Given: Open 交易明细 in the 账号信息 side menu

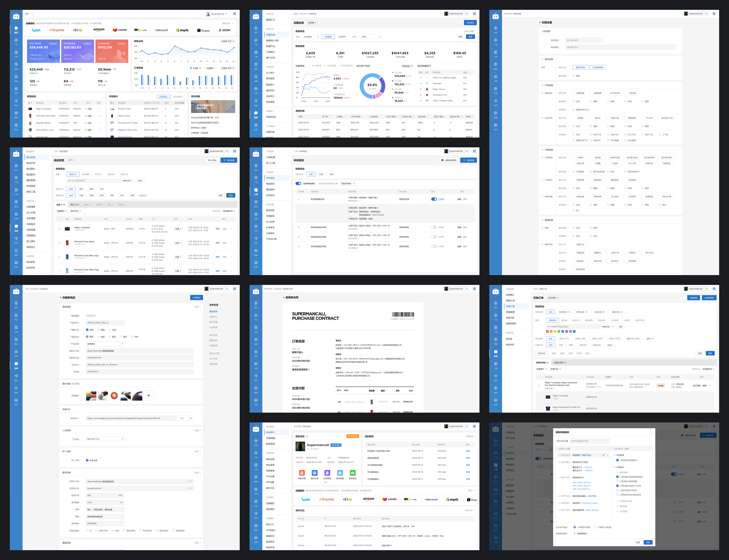Looking at the screenshot, I should [270, 438].
